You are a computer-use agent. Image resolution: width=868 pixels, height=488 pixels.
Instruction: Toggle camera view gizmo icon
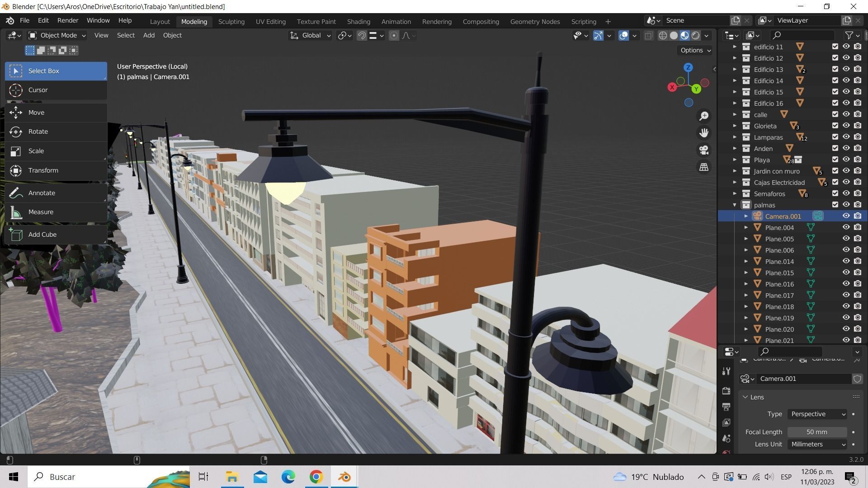[704, 150]
